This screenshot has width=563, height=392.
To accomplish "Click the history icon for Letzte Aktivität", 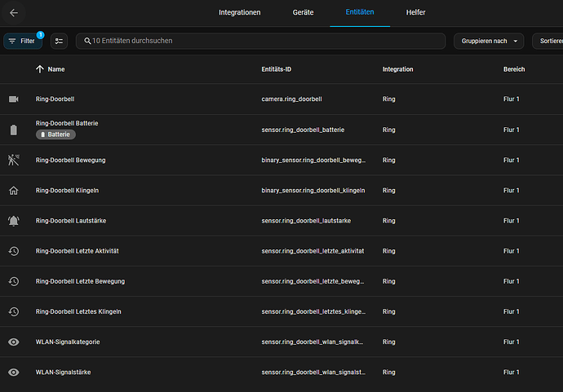I will pyautogui.click(x=13, y=251).
